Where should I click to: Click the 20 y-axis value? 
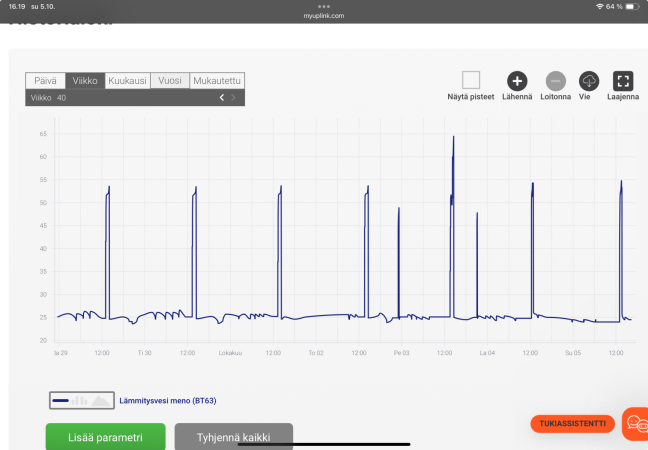point(43,340)
